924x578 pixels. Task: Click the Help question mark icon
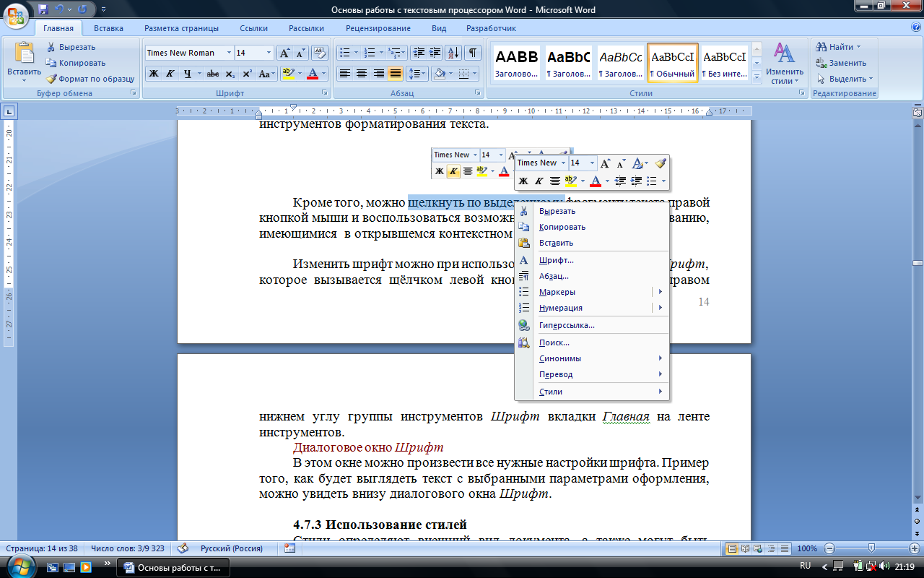point(915,27)
